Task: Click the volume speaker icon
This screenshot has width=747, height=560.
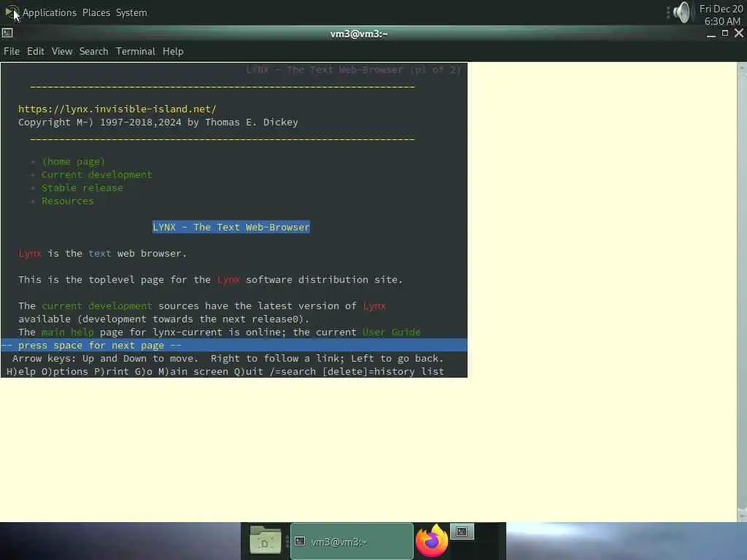Action: coord(682,12)
